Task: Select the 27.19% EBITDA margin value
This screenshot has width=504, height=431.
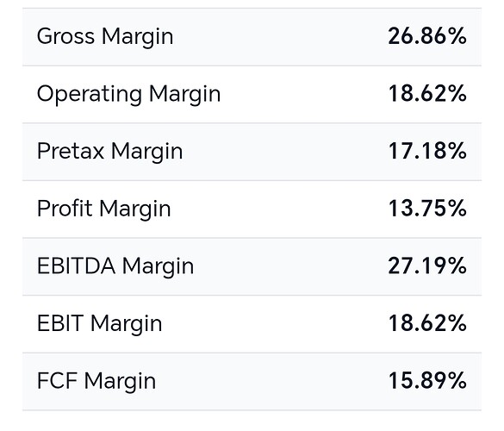Action: tap(427, 266)
